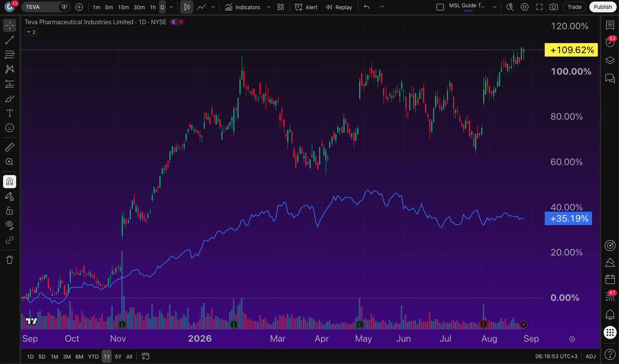The width and height of the screenshot is (619, 364).
Task: Remove objects with the trash icon
Action: (9, 260)
